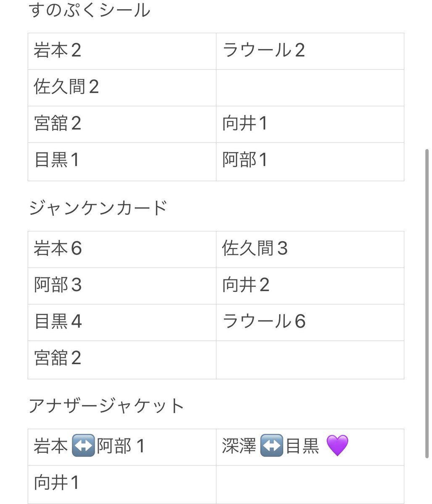Click the ジャンケンカード heading

98,208
